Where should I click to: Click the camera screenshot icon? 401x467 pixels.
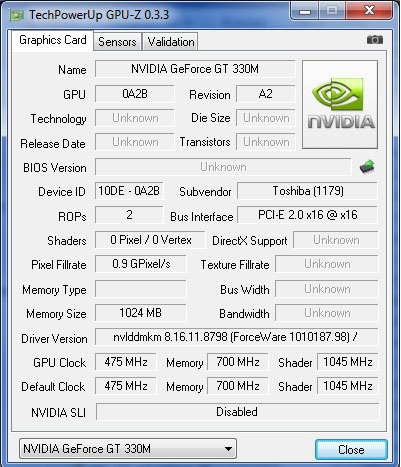tap(375, 40)
